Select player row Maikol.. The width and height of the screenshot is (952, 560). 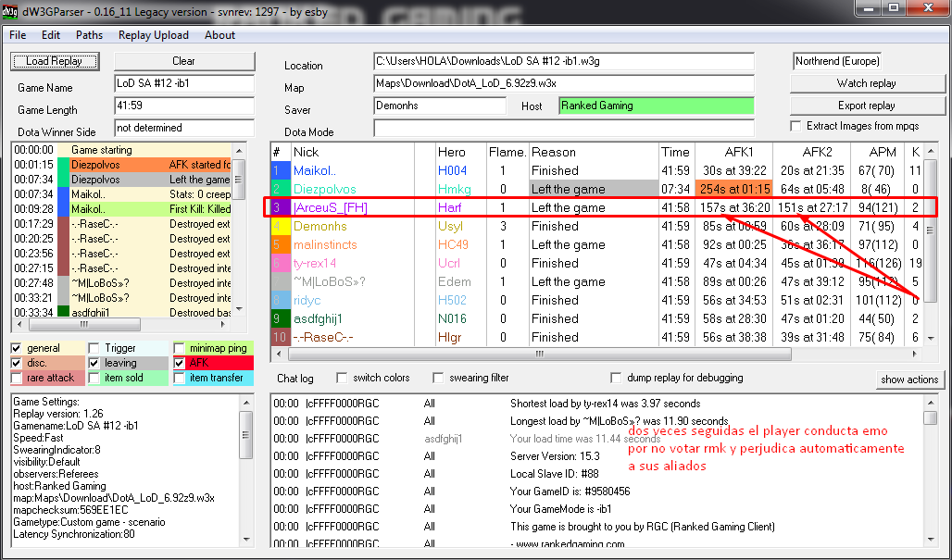(596, 170)
